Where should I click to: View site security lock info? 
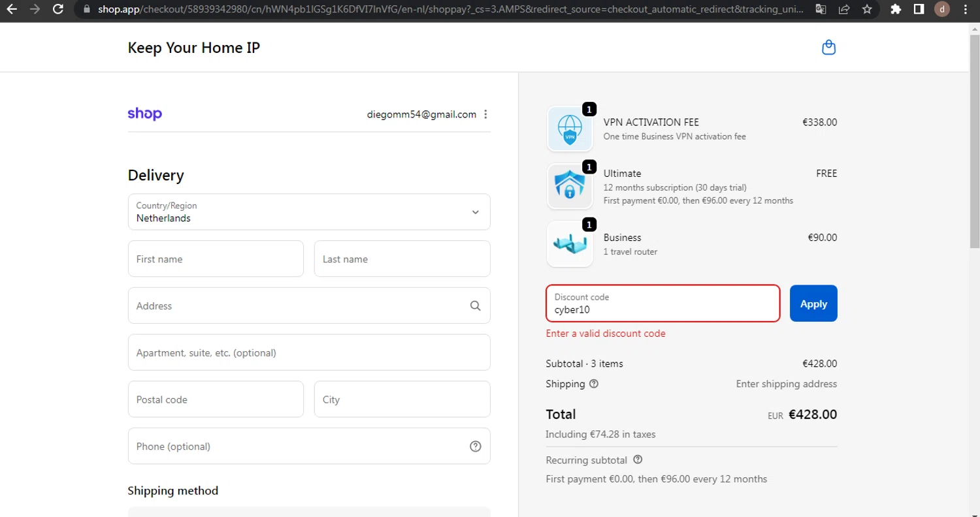point(87,9)
